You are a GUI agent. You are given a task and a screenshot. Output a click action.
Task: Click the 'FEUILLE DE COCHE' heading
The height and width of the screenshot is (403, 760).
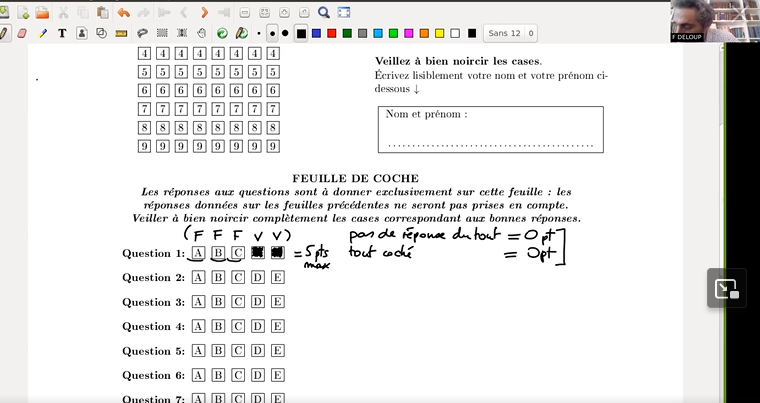355,178
